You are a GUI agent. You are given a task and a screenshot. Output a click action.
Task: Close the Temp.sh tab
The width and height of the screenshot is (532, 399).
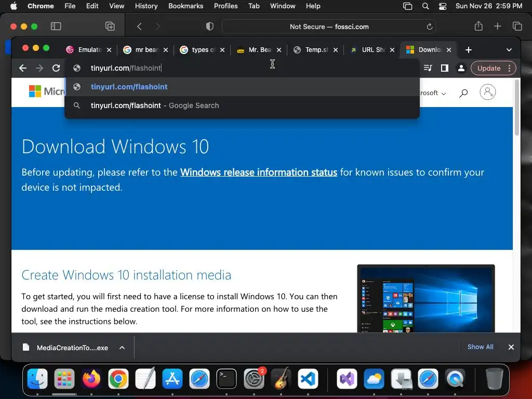click(336, 50)
